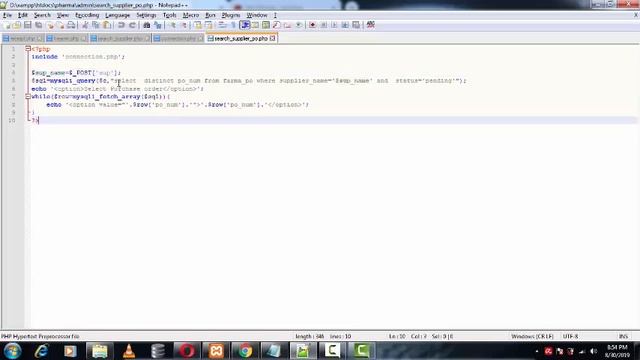Image resolution: width=640 pixels, height=360 pixels.
Task: Open the Language menu
Action: 118,15
